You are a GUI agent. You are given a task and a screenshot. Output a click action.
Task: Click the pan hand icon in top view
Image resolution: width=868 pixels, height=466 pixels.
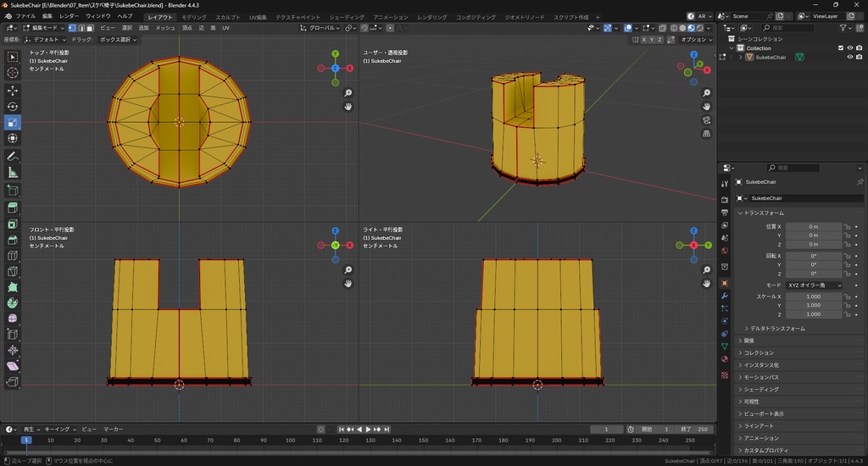348,107
